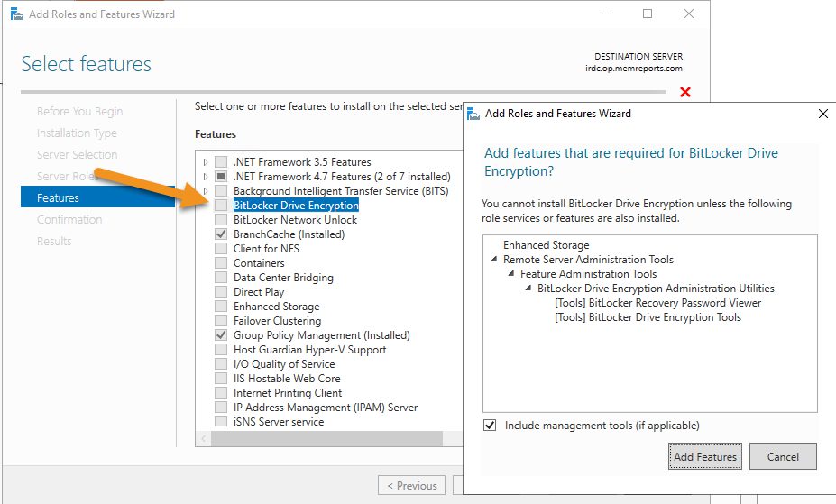This screenshot has width=836, height=504.
Task: Click the red X error icon
Action: coord(685,92)
